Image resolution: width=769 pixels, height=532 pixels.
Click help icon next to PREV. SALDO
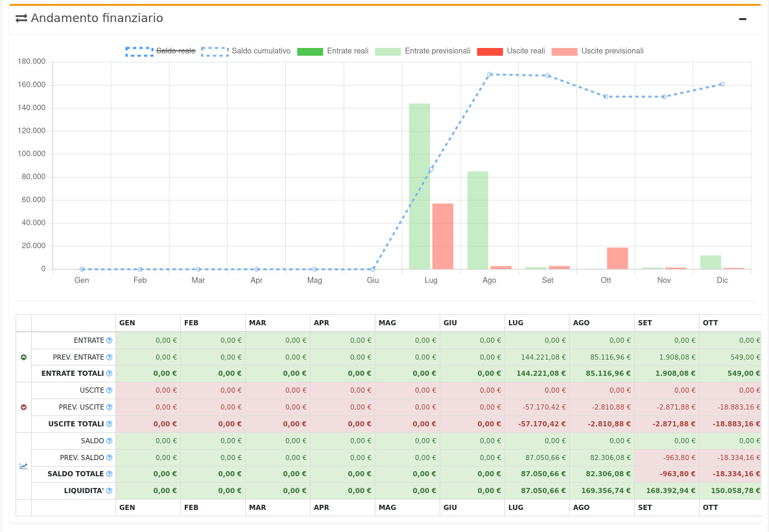coord(109,457)
